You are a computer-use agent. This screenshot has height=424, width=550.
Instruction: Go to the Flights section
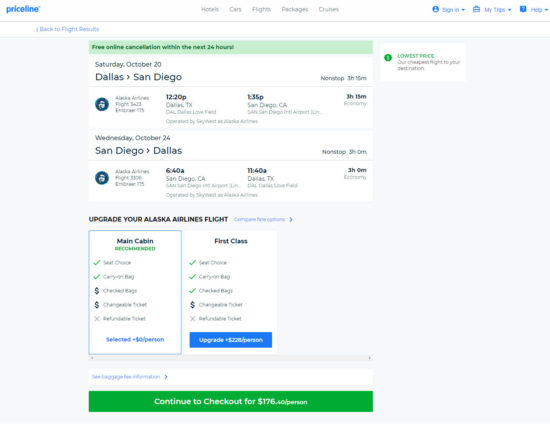point(261,9)
